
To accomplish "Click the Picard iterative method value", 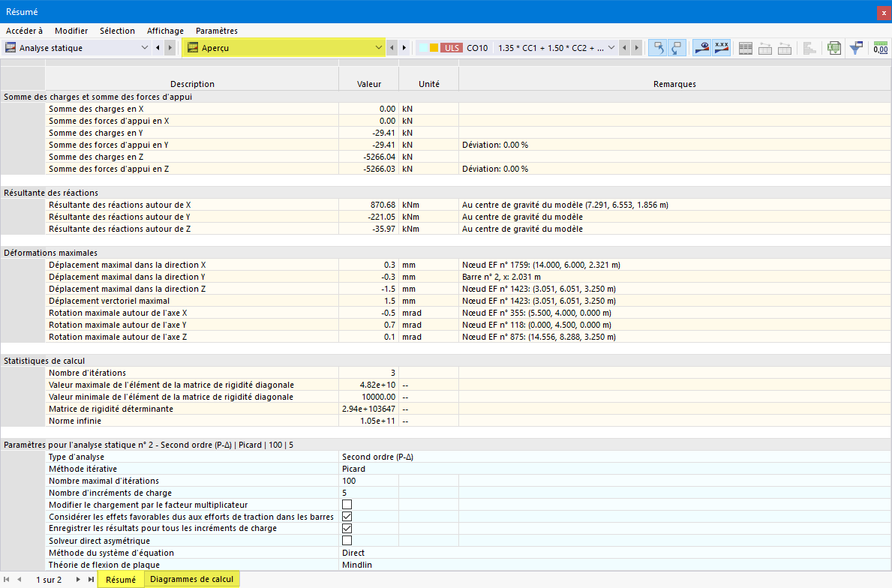I will 354,469.
